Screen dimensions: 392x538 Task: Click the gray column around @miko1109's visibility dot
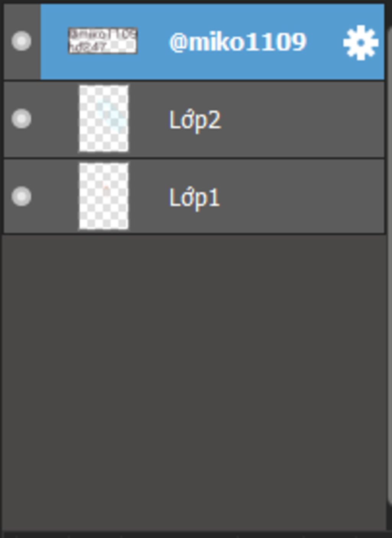[21, 42]
